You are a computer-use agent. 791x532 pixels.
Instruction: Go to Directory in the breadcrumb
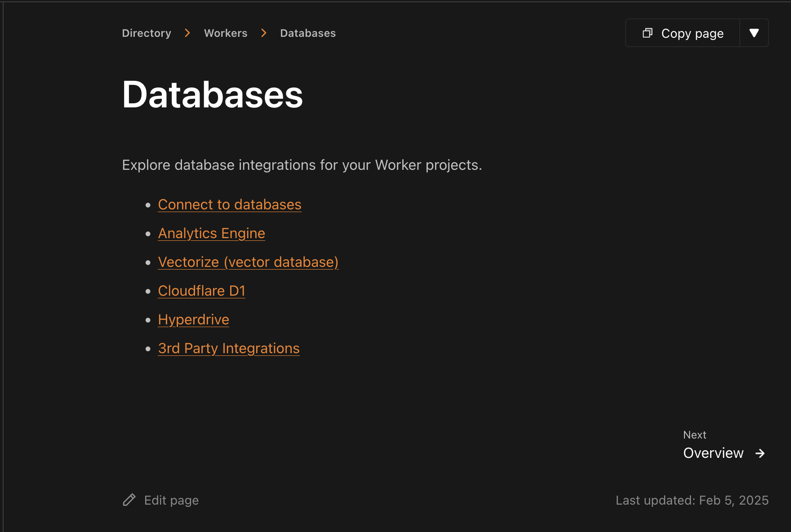point(147,33)
